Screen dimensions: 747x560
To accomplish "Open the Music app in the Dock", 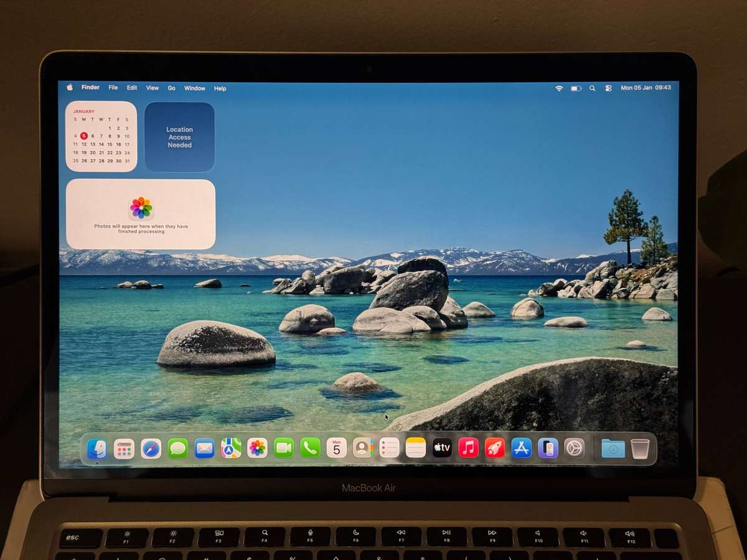I will (x=469, y=448).
